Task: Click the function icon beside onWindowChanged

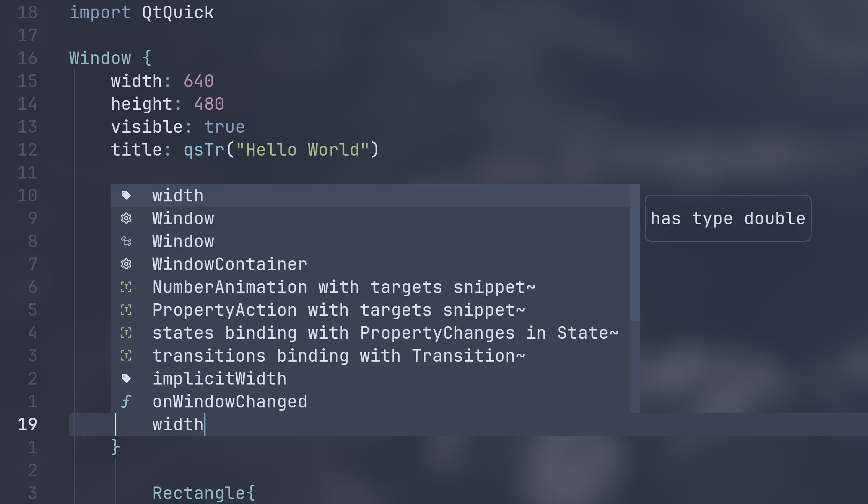Action: coord(126,401)
